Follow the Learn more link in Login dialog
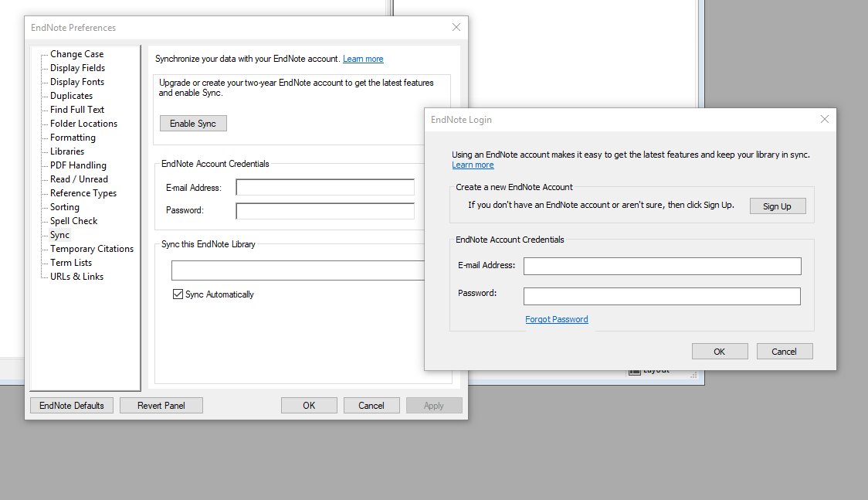Image resolution: width=868 pixels, height=500 pixels. click(473, 165)
